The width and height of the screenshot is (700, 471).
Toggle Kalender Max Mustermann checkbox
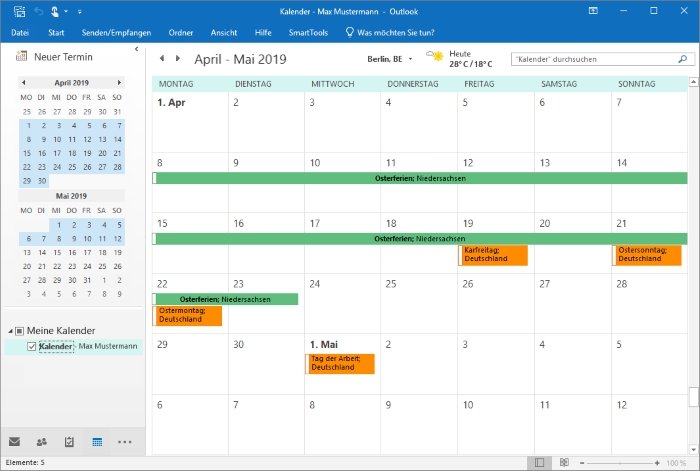point(31,346)
